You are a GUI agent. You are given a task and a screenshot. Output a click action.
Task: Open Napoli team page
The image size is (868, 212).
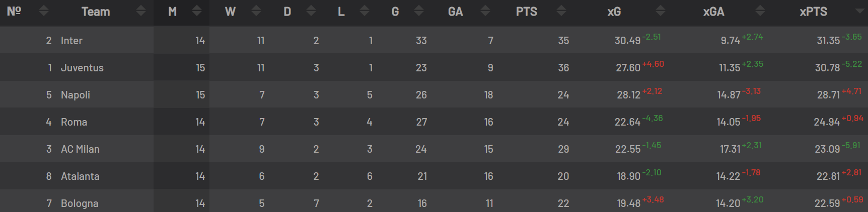coord(76,95)
